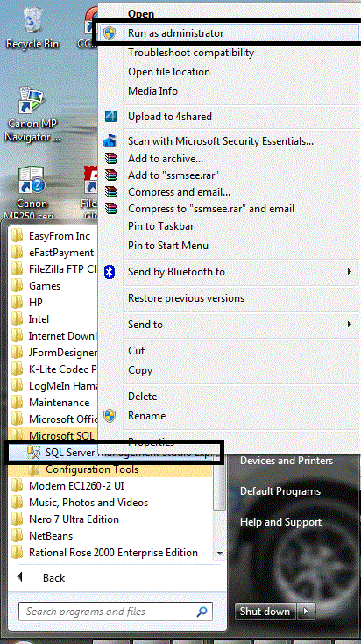Viewport: 361px width, 644px height.
Task: Select Open file location
Action: 169,72
